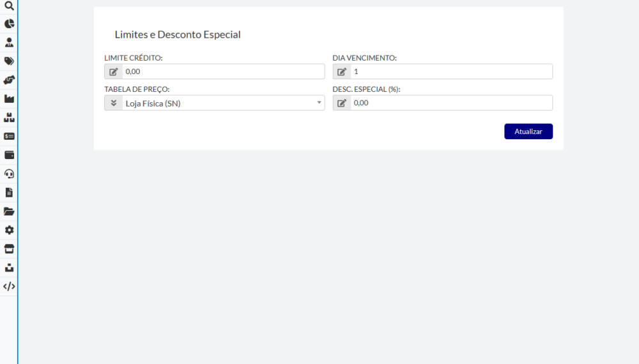Open the stacked boxes inventory icon

(9, 118)
